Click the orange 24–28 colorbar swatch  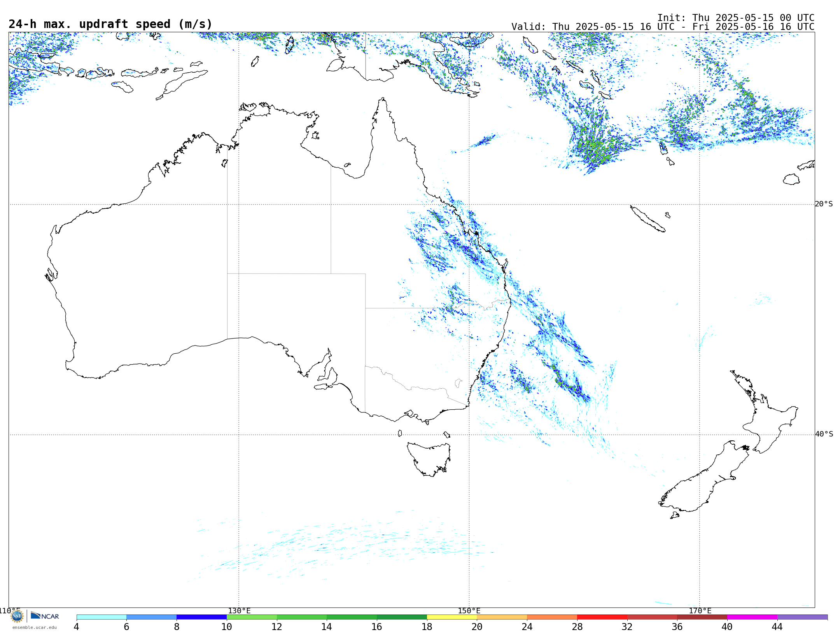(552, 617)
